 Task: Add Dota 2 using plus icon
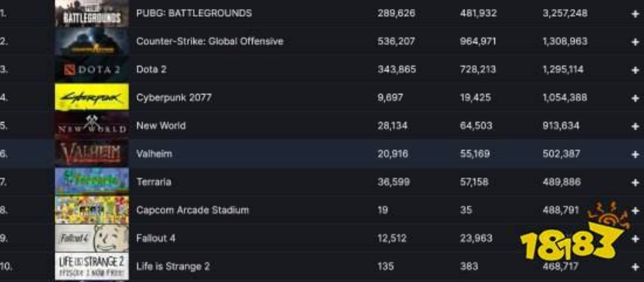tap(636, 70)
